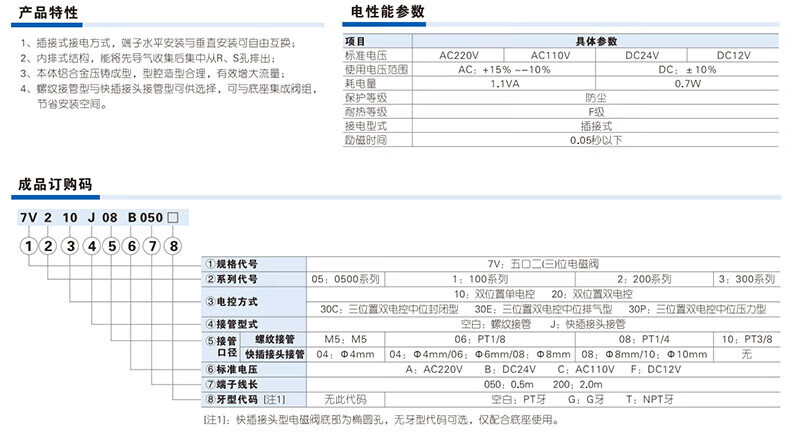Click the 'AC: +15% ~-10%' cell
Screen dimensions: 790x433
504,70
